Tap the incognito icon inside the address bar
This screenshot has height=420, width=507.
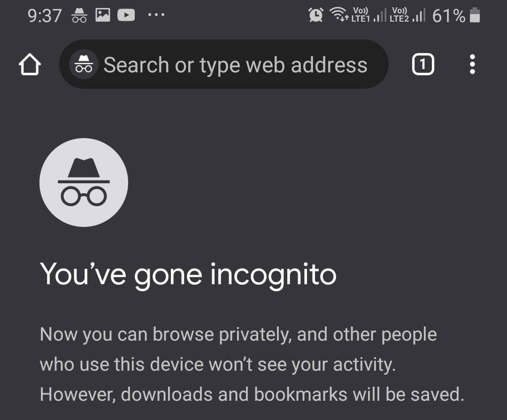tap(84, 64)
